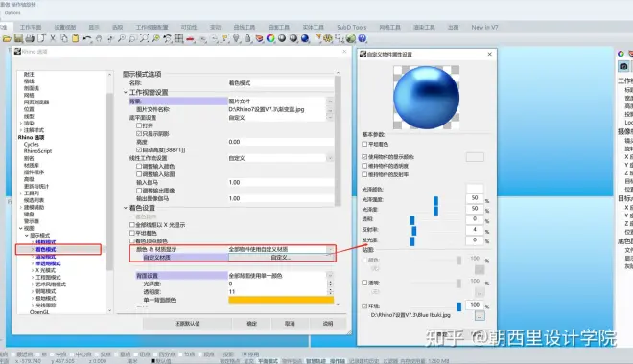The height and width of the screenshot is (364, 633).
Task: Open the 背面设置 dropdown
Action: tap(330, 276)
